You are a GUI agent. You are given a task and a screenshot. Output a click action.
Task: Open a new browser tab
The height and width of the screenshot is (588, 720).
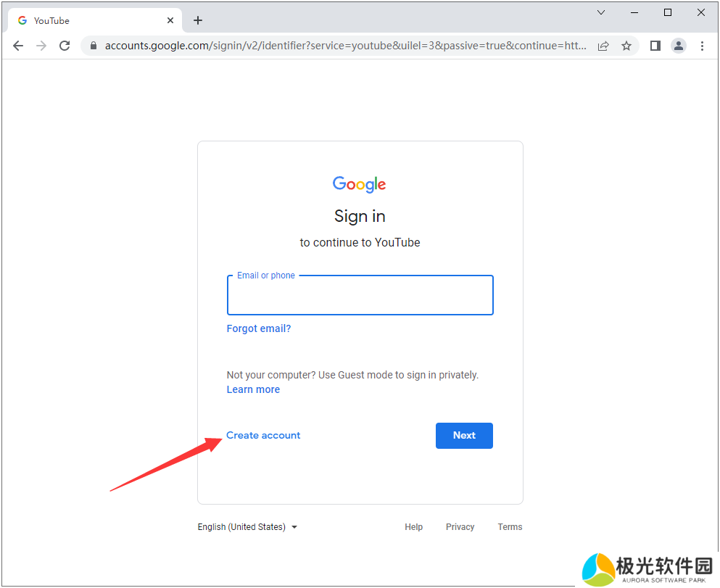(198, 20)
